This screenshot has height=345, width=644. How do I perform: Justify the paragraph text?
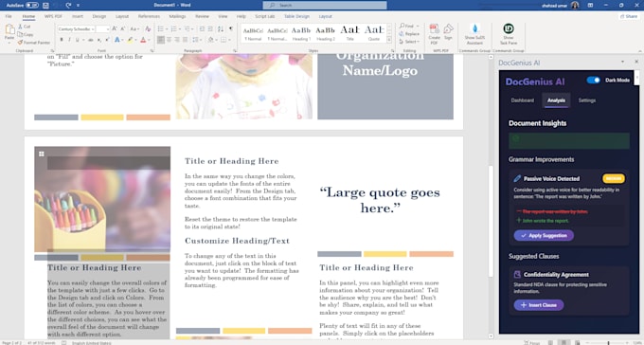[x=185, y=40]
